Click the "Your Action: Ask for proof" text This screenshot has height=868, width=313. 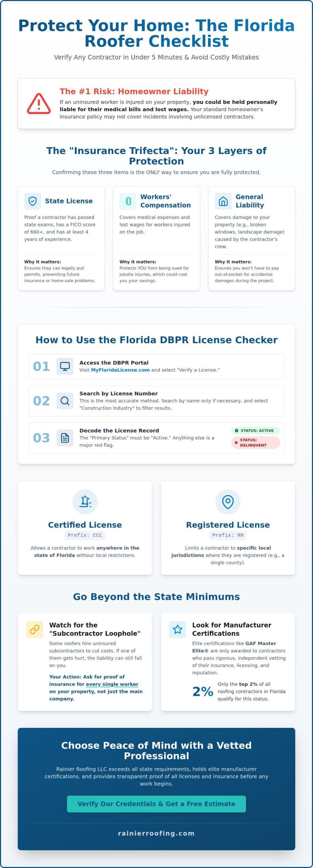[96, 688]
